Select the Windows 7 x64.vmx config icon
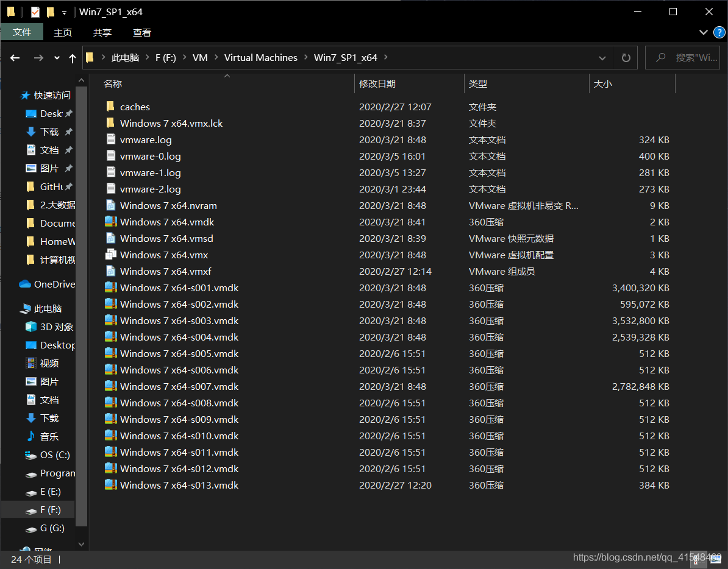 [110, 255]
